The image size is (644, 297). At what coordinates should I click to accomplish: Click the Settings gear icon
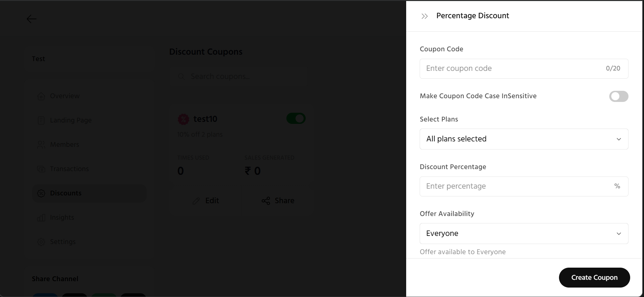point(41,242)
